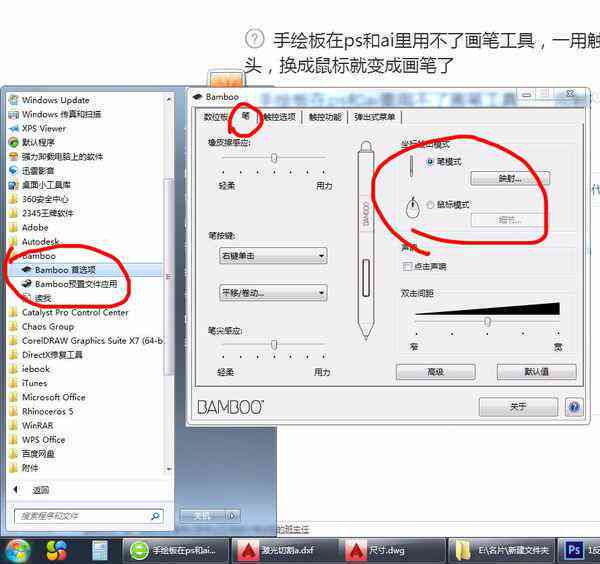Viewport: 600px width, 564px height.
Task: Switch to the 触控功能 tab
Action: click(x=325, y=117)
